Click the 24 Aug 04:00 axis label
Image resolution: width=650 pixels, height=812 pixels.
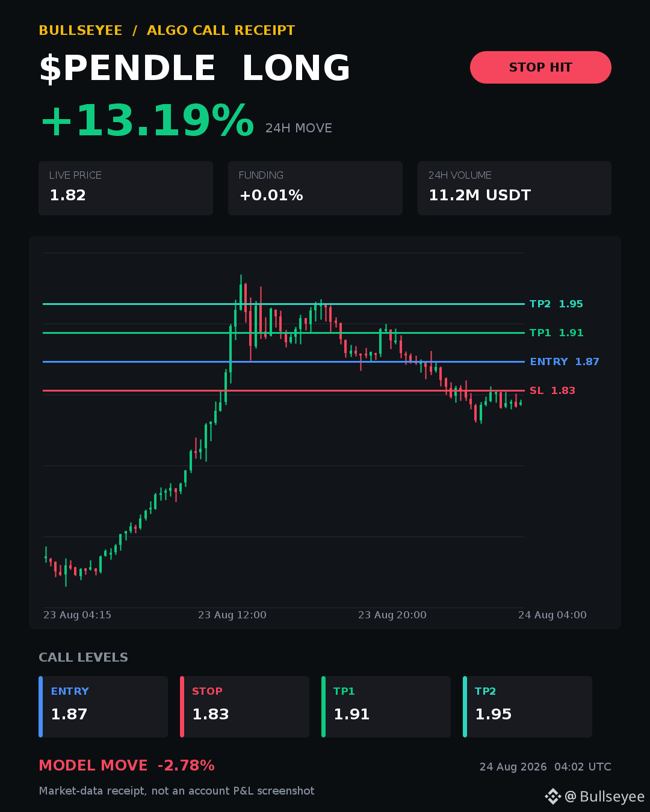[x=552, y=615]
